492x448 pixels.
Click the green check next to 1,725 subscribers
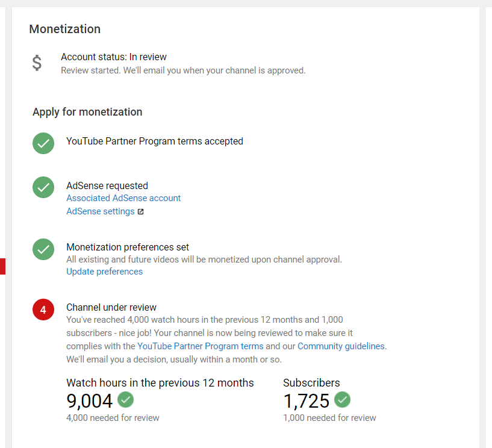click(342, 400)
